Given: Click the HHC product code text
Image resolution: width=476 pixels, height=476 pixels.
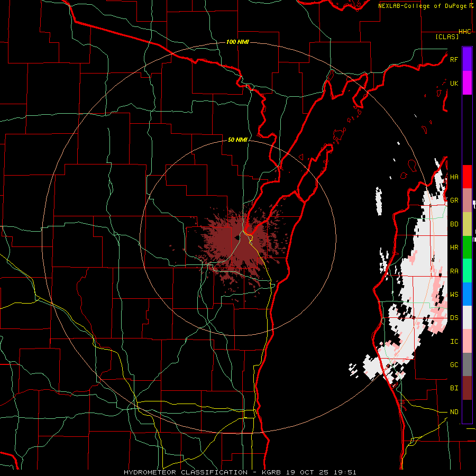Looking at the screenshot, I should pyautogui.click(x=465, y=32).
